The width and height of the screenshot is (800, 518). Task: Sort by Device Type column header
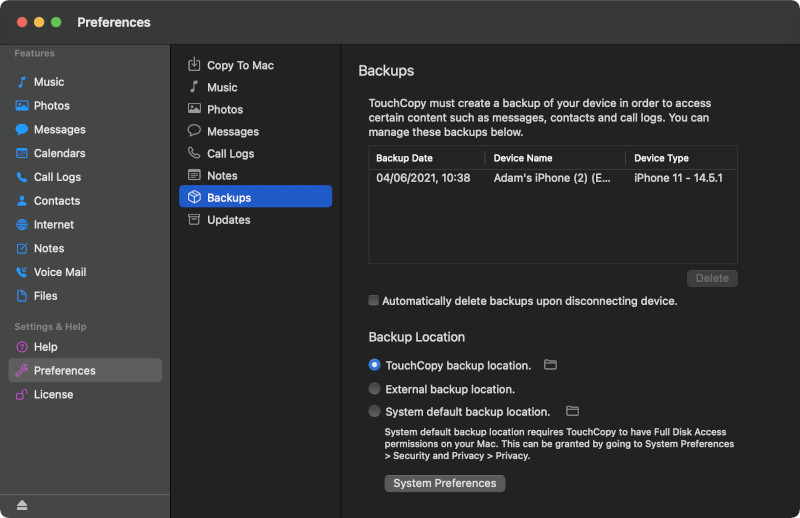682,158
